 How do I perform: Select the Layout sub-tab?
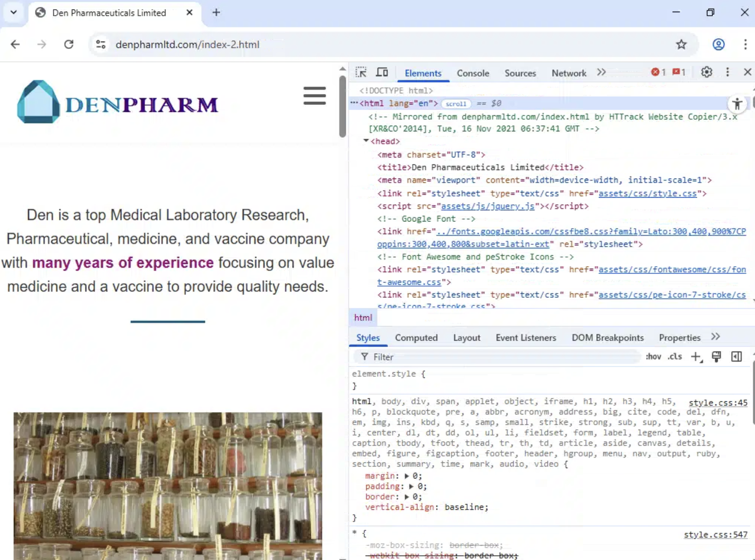point(467,338)
